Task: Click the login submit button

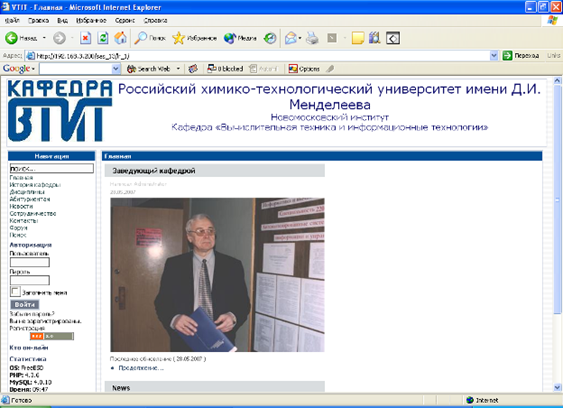Action: [x=24, y=305]
